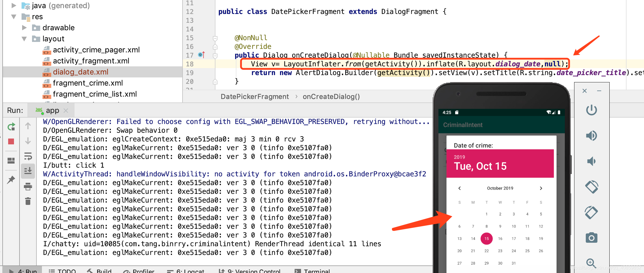The width and height of the screenshot is (644, 273).
Task: Select October 22 in the calendar
Action: [486, 251]
